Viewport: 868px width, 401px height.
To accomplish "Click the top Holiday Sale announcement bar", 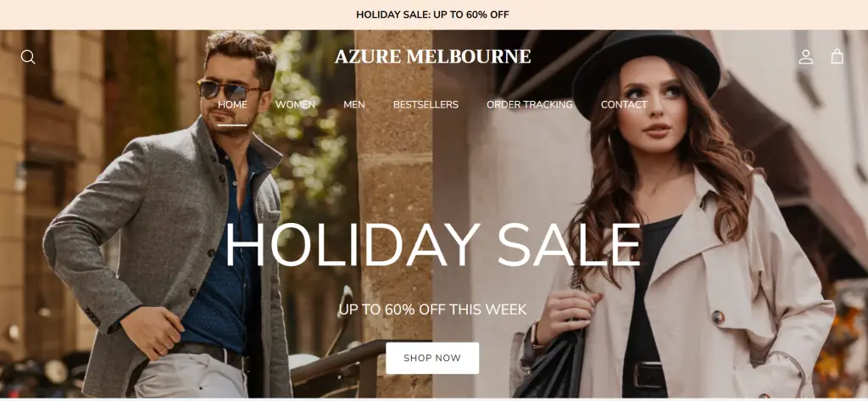I will pos(434,14).
